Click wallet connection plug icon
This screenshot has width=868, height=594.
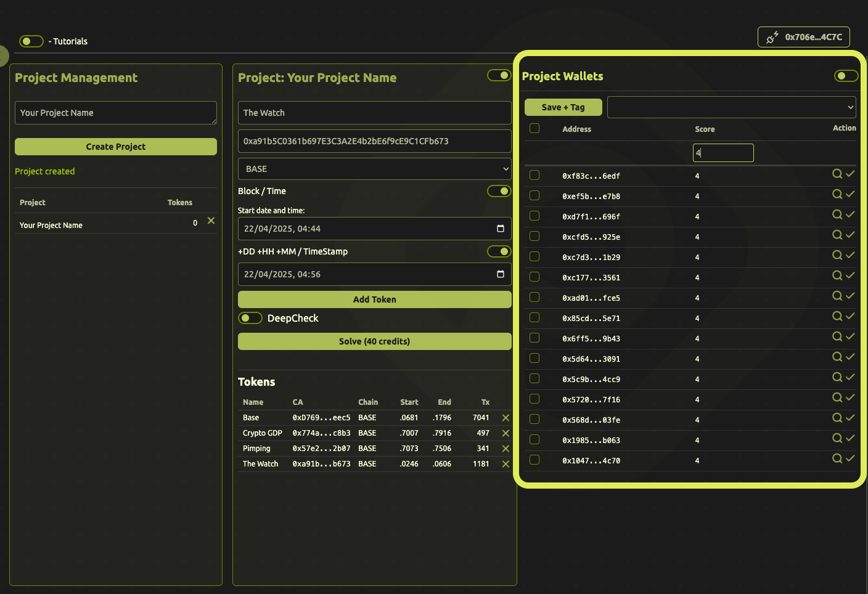pos(772,38)
